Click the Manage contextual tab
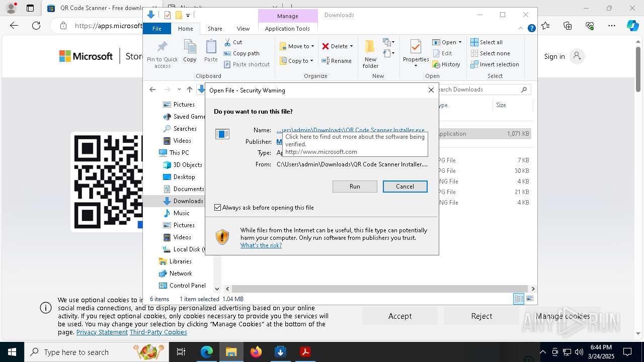This screenshot has height=362, width=644. pos(288,16)
